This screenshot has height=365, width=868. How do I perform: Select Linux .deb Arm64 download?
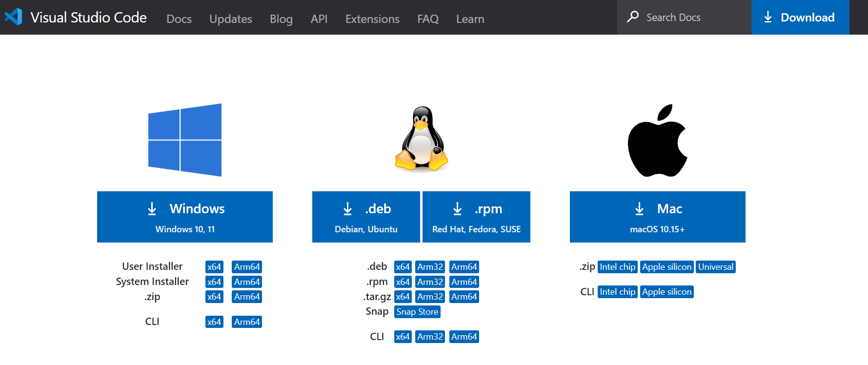[x=464, y=267]
